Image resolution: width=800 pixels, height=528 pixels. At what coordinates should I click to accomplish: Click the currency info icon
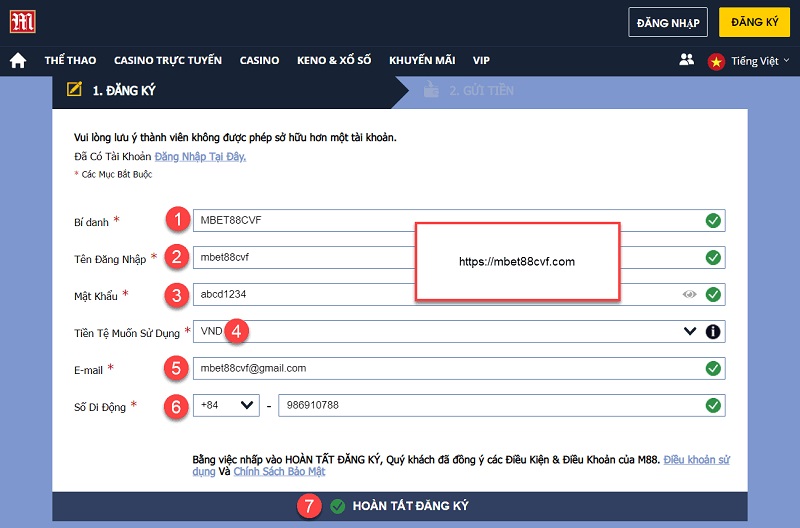click(x=713, y=331)
